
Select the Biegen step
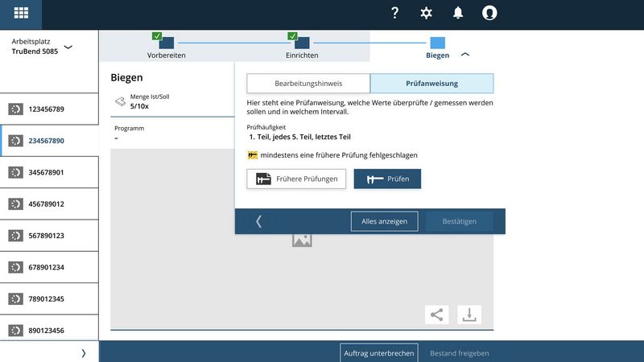tap(437, 44)
